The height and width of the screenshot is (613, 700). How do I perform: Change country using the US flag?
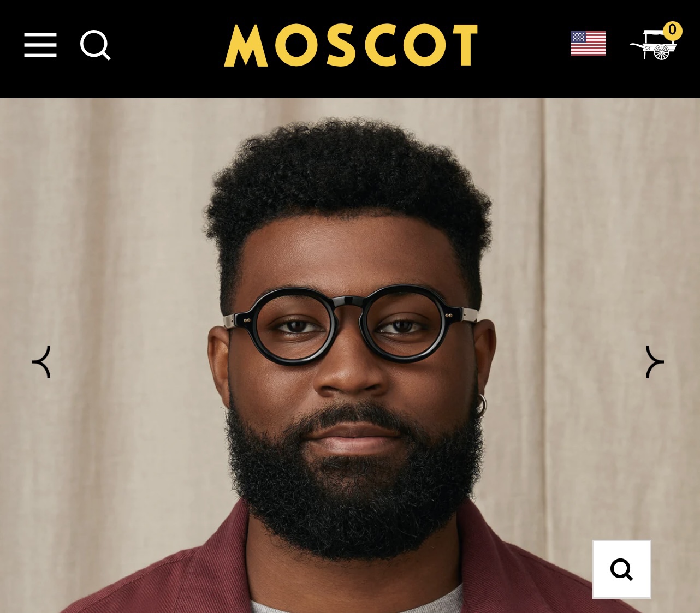pos(588,44)
